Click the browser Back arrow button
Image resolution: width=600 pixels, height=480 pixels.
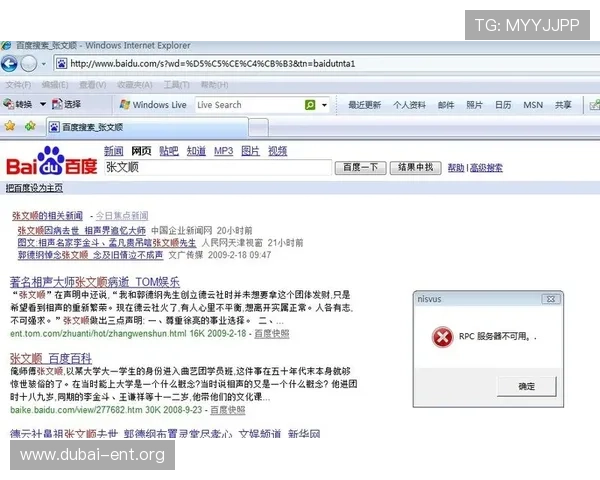pyautogui.click(x=9, y=63)
